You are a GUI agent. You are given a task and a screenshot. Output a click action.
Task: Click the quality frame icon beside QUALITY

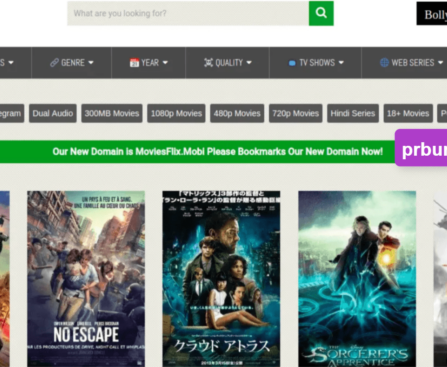pyautogui.click(x=208, y=63)
